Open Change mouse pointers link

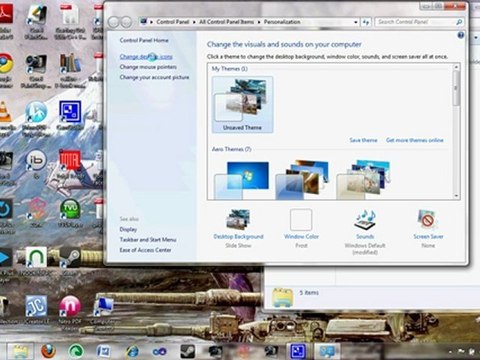click(148, 67)
